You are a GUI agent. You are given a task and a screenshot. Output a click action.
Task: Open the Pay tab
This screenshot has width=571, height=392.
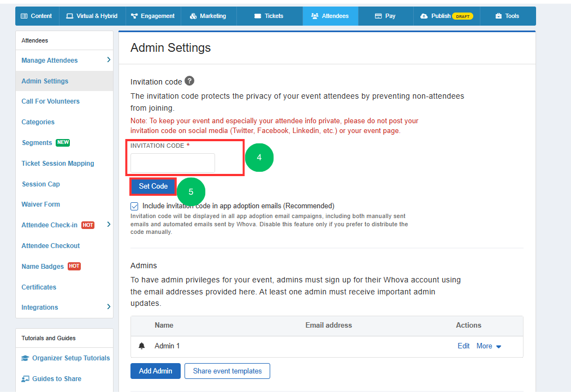pyautogui.click(x=385, y=16)
